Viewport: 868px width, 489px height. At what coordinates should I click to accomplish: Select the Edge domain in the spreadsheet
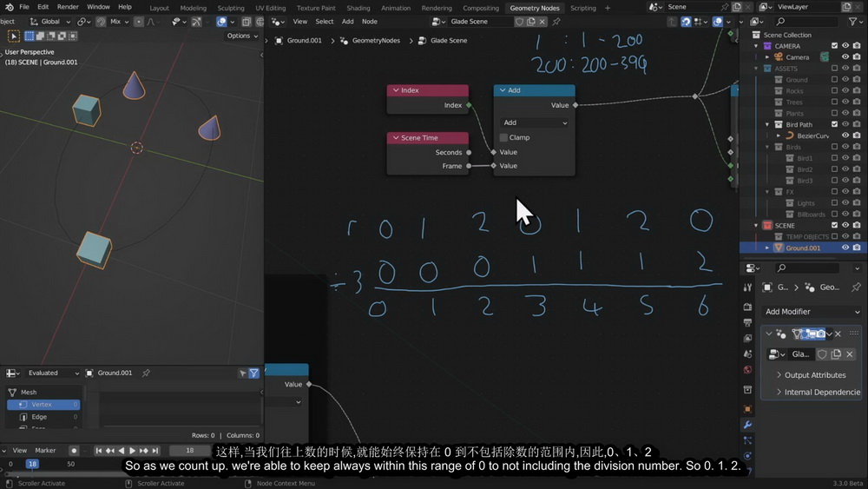43,416
